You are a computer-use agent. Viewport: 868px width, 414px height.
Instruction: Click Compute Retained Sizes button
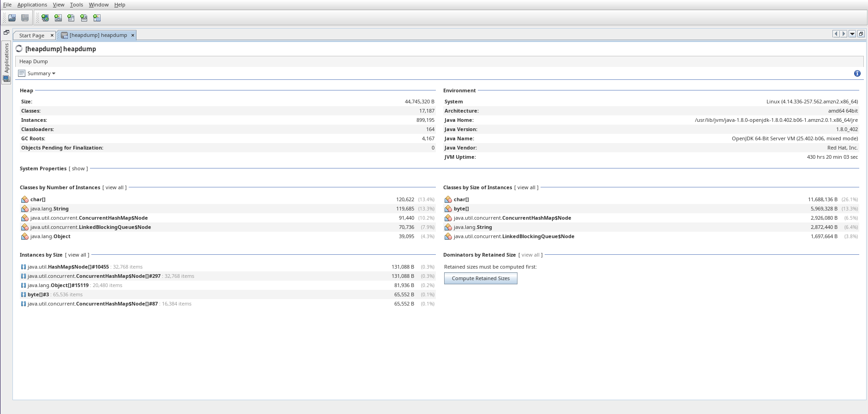[481, 278]
